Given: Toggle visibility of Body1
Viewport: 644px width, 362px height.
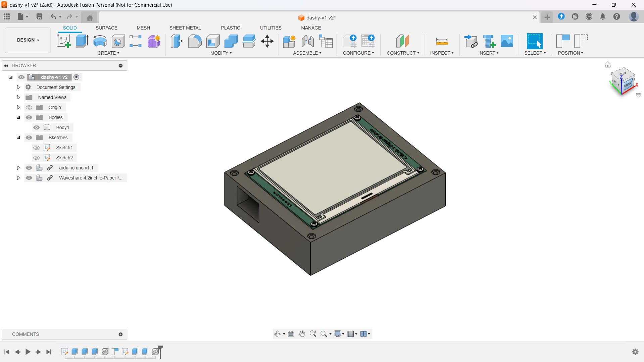Looking at the screenshot, I should [37, 127].
